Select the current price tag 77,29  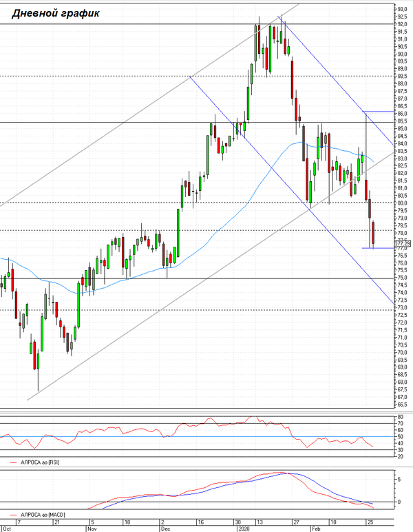[x=404, y=243]
